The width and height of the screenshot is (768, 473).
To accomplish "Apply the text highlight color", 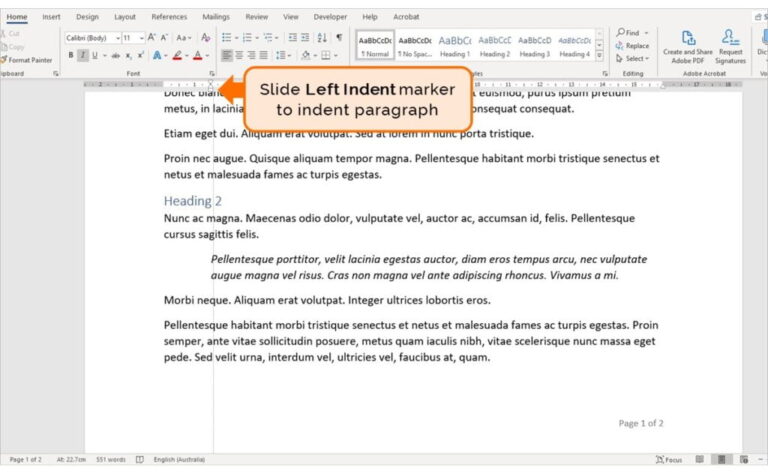I will (177, 55).
